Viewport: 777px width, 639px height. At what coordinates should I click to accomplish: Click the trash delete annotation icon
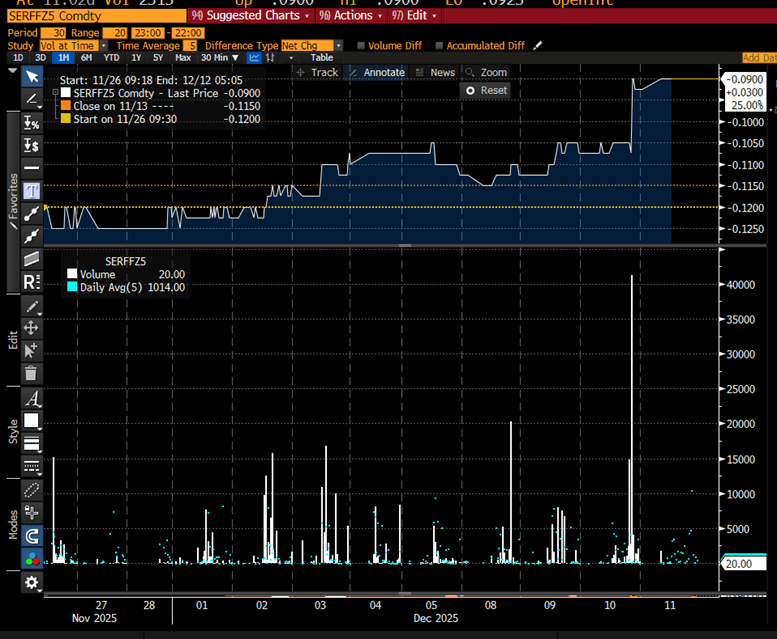31,373
